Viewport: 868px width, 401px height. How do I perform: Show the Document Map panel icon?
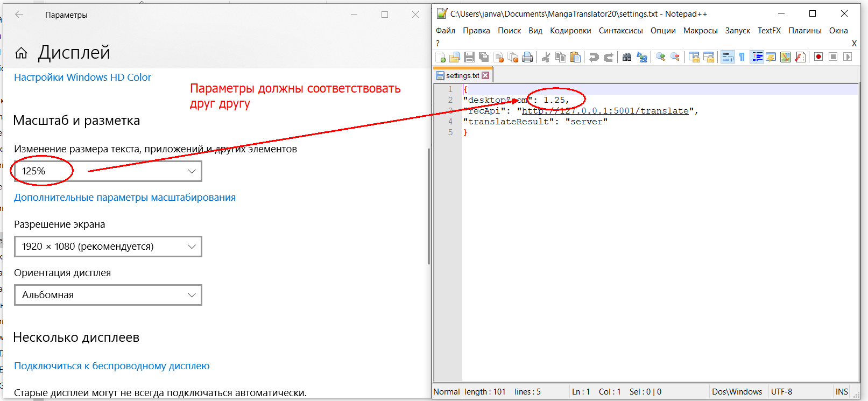tap(786, 57)
